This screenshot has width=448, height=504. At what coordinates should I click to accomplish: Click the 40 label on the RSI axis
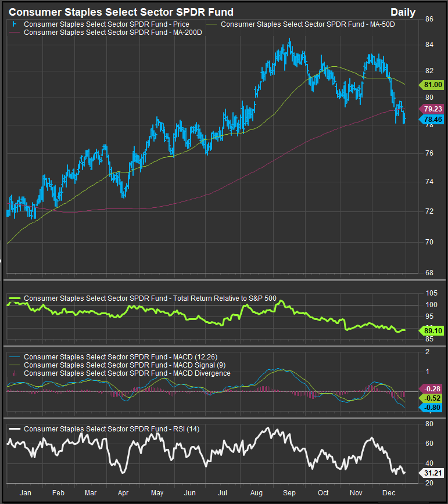coord(429,463)
